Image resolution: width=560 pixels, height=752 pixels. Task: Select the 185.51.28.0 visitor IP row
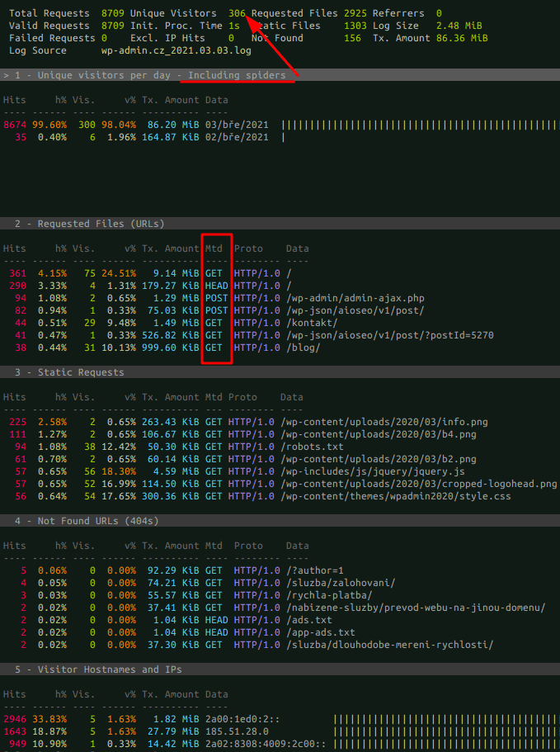280,732
